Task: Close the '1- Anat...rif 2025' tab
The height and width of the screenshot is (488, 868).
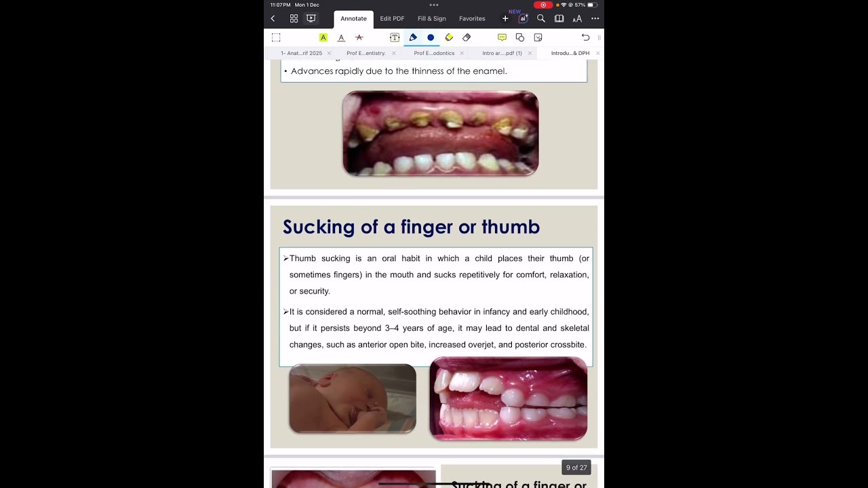Action: pyautogui.click(x=330, y=53)
